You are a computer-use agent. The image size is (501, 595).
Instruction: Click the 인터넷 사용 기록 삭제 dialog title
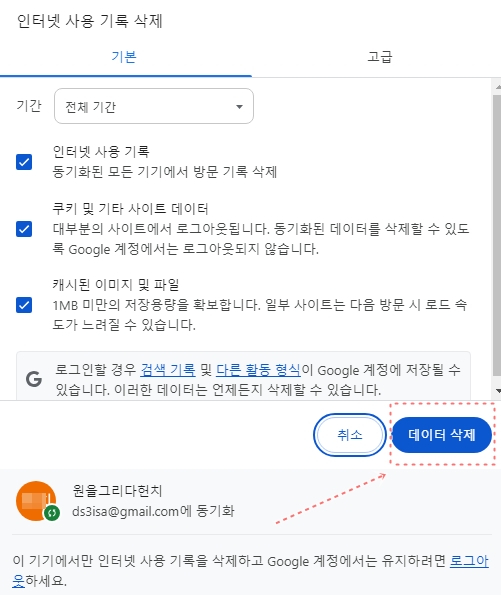(90, 21)
